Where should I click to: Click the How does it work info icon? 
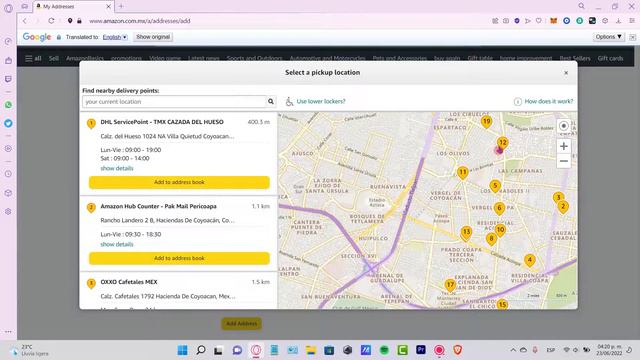[x=517, y=102]
